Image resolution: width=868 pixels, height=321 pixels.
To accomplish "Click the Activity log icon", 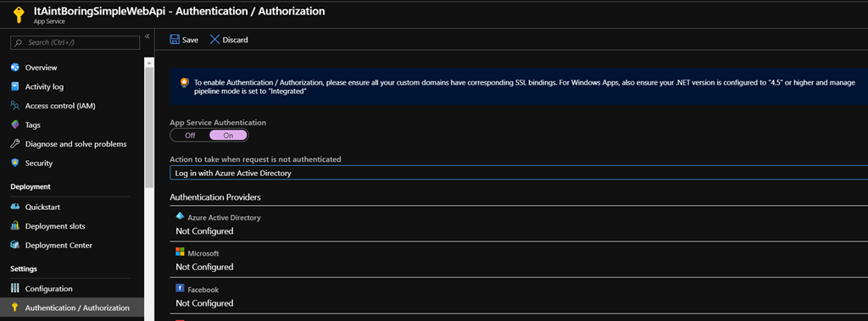I will (15, 87).
